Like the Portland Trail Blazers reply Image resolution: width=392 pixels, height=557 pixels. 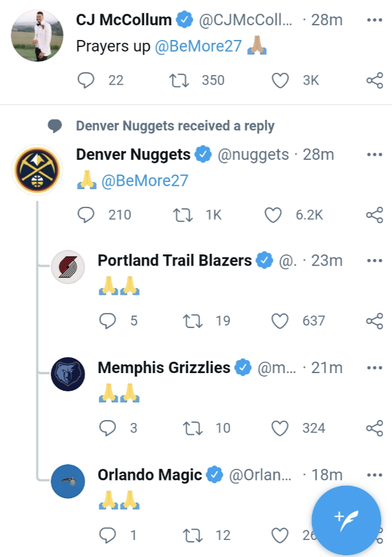tap(280, 321)
